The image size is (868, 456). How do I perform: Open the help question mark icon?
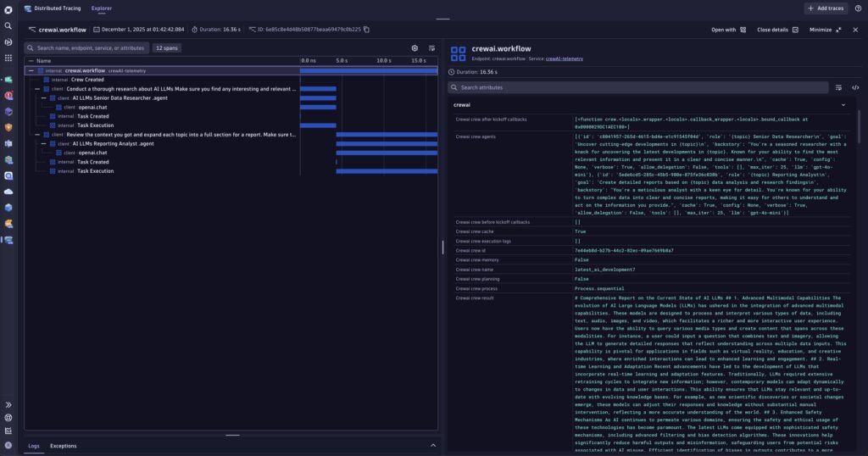858,8
